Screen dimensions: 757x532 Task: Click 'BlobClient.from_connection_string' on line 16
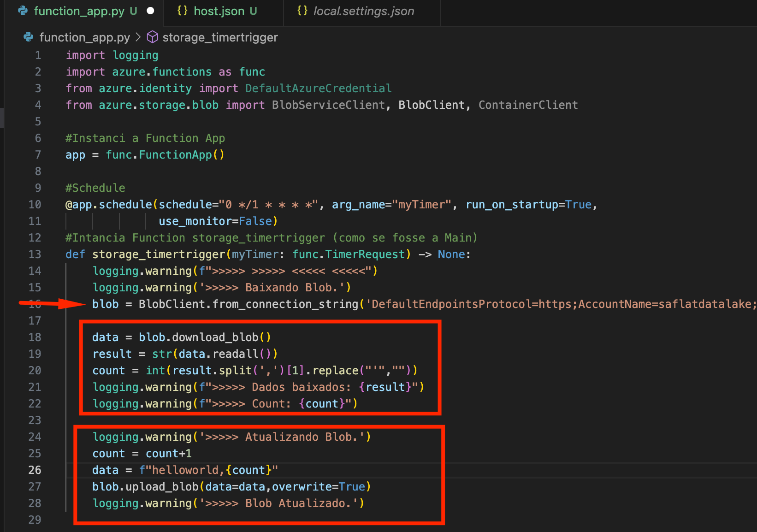pos(248,304)
